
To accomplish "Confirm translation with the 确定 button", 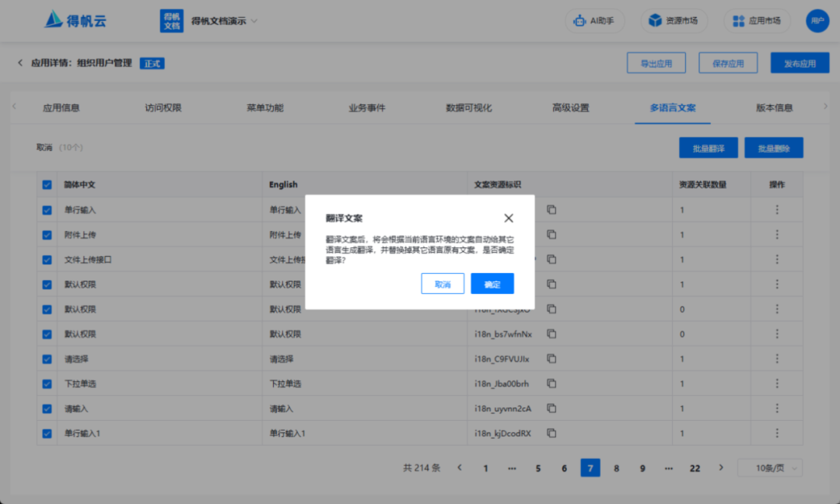I will (492, 283).
